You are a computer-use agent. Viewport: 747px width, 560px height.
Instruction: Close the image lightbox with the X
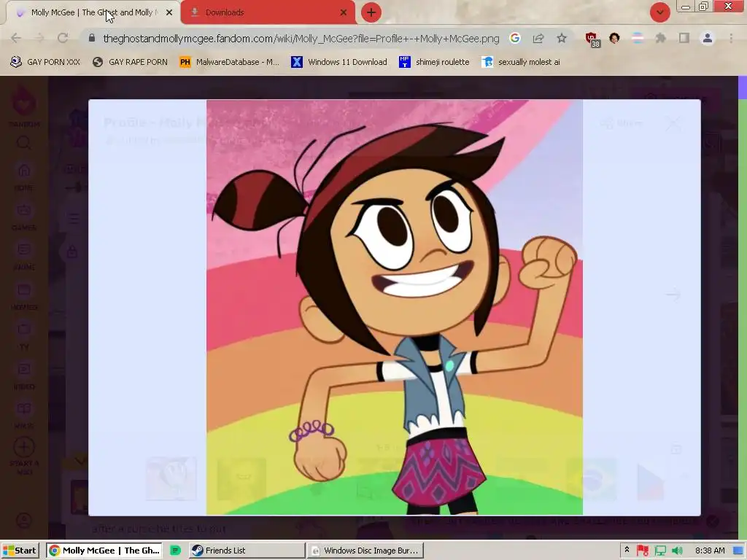click(x=673, y=123)
